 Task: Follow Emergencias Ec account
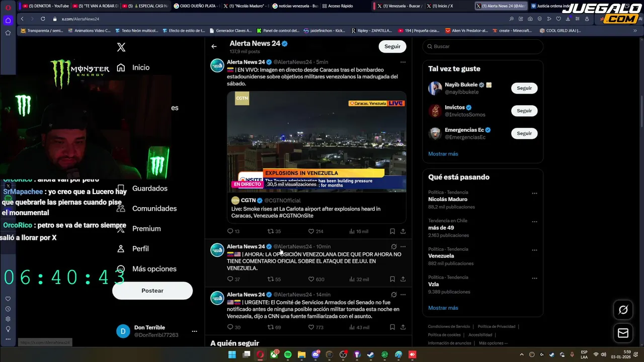[x=524, y=133]
